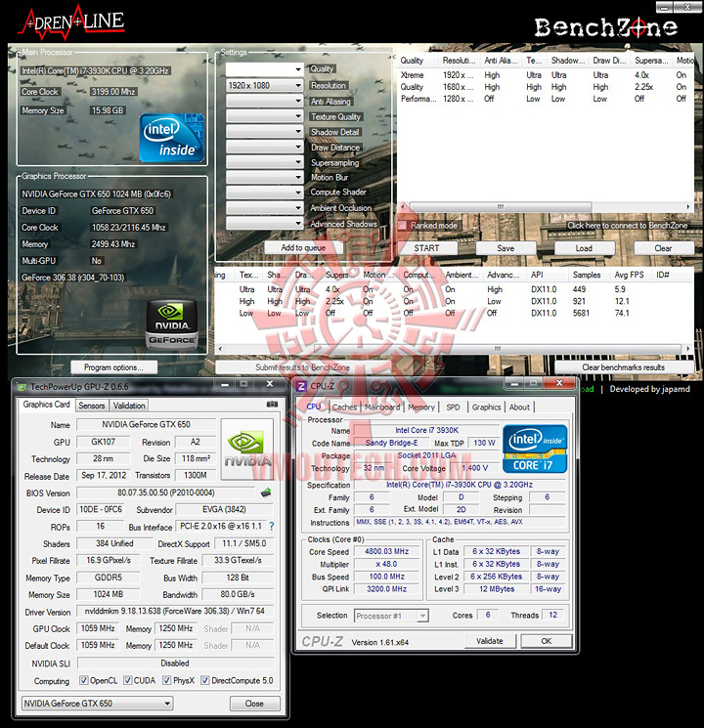This screenshot has height=728, width=704.
Task: Open the Ambient Occlusion dropdown
Action: (264, 207)
